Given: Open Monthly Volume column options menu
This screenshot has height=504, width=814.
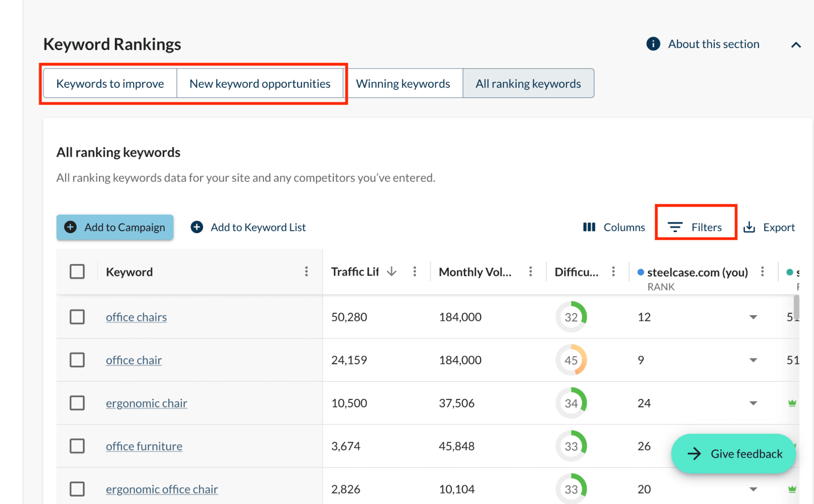Looking at the screenshot, I should coord(530,272).
